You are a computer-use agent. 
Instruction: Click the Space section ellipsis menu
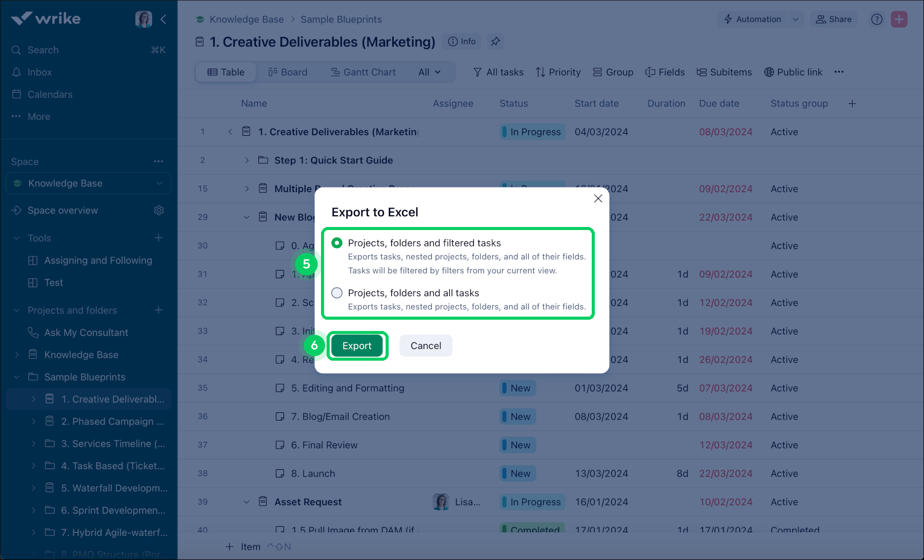(x=158, y=161)
